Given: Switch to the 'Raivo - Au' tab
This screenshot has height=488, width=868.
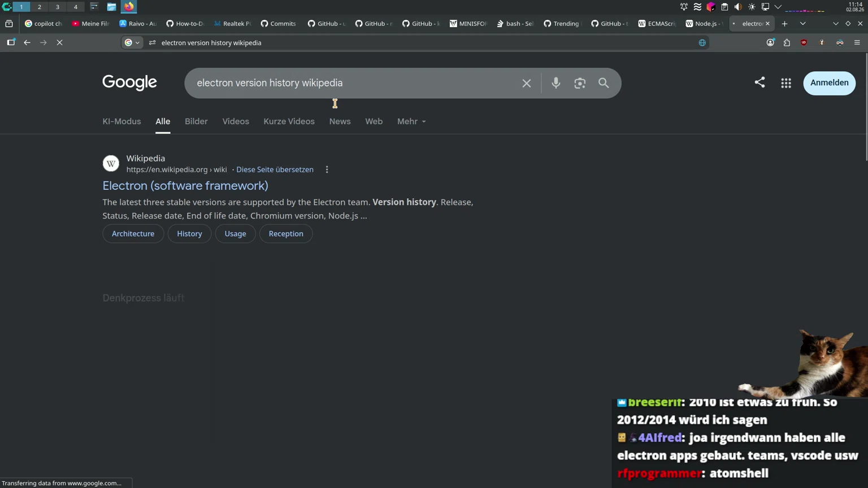Looking at the screenshot, I should pyautogui.click(x=138, y=24).
